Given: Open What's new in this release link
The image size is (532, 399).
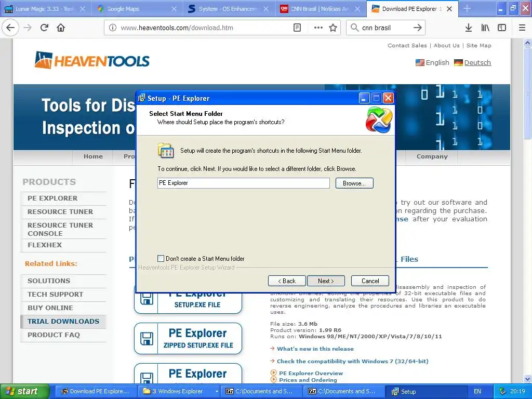Looking at the screenshot, I should [x=315, y=349].
